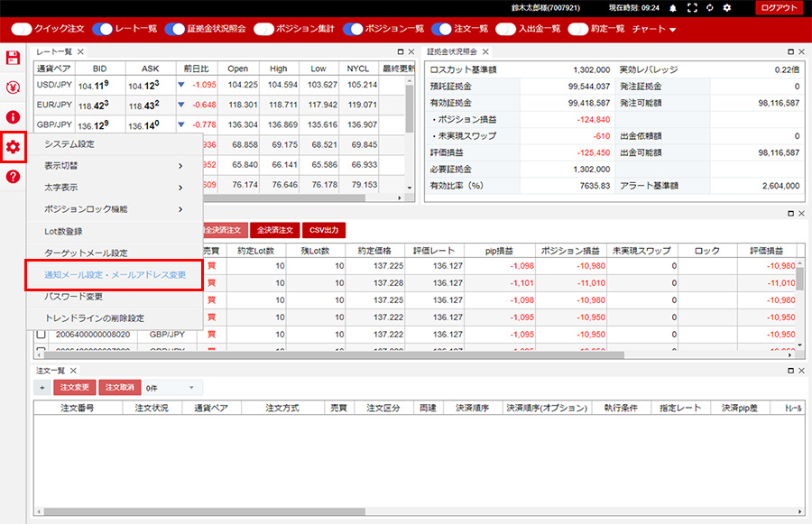Screen dimensions: 812x524
Task: Open トレンドラインの削除設定
Action: coord(115,318)
